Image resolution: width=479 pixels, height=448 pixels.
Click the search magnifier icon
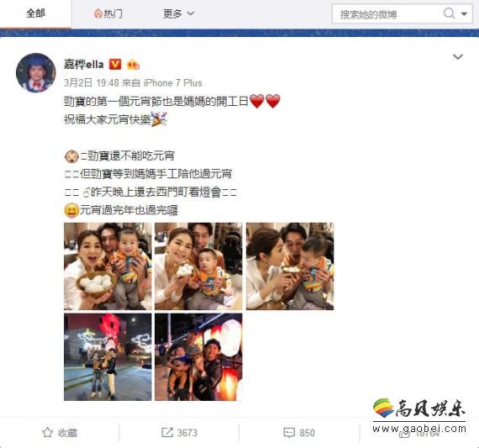[x=449, y=13]
